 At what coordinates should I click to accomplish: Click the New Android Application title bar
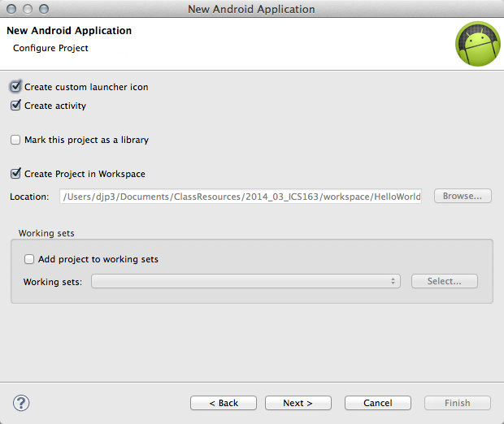(x=251, y=9)
